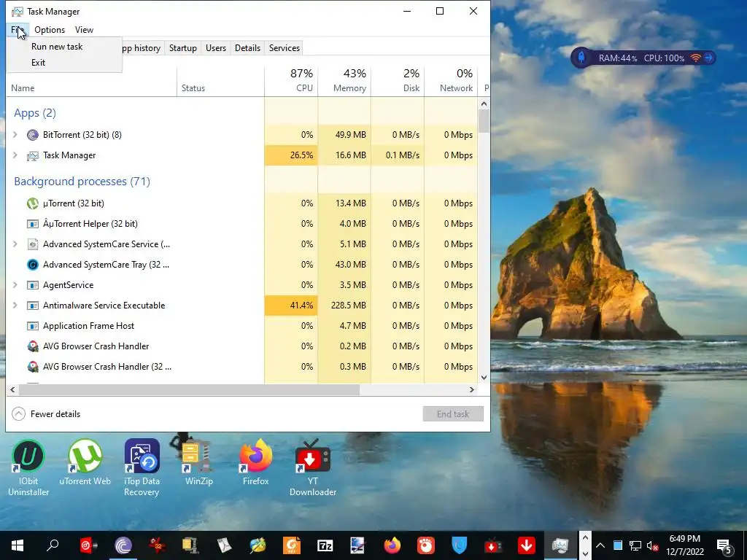Click the arrow on the RAM/CPU widget
Viewport: 747px width, 560px height.
[x=709, y=58]
